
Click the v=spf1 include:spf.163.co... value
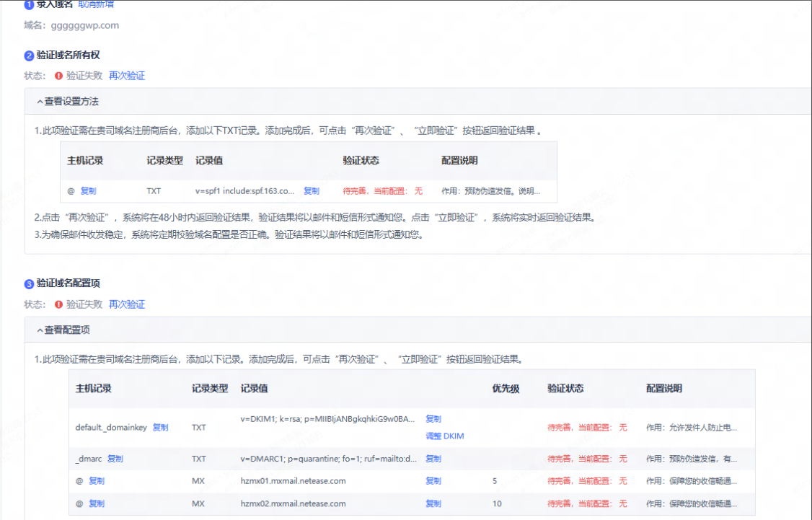[x=244, y=190]
